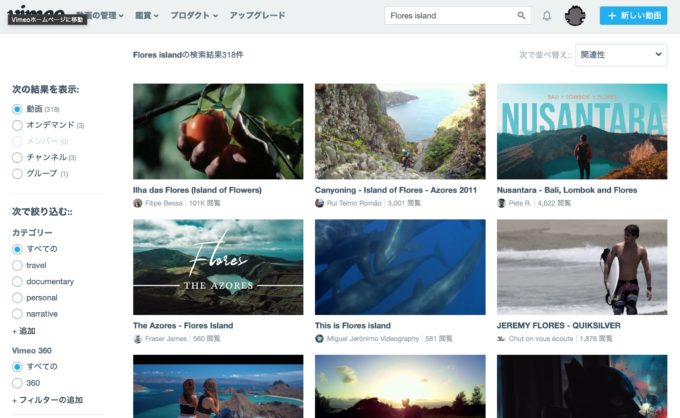Viewport: 680px width, 418px height.
Task: Click the 新しい動画 button
Action: 633,16
